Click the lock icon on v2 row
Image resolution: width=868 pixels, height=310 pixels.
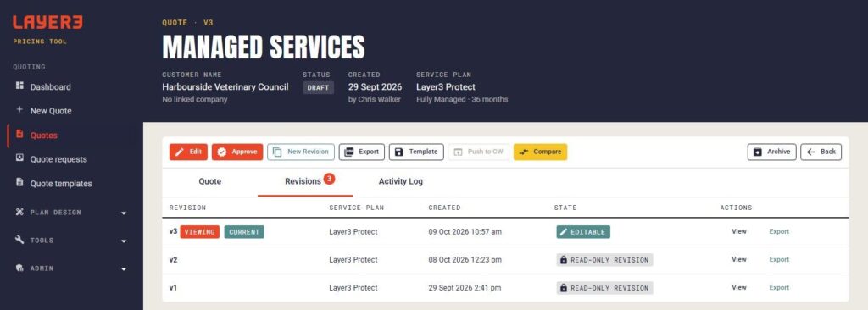pos(564,260)
